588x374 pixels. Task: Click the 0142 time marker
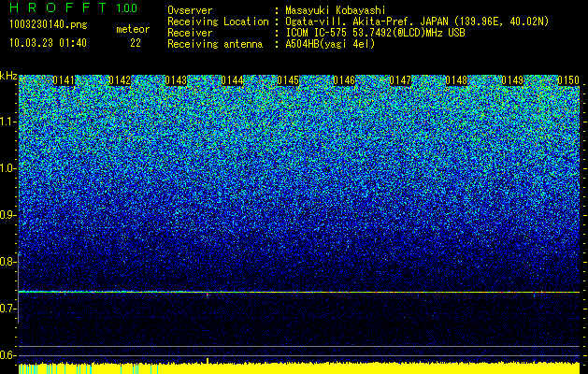click(120, 80)
